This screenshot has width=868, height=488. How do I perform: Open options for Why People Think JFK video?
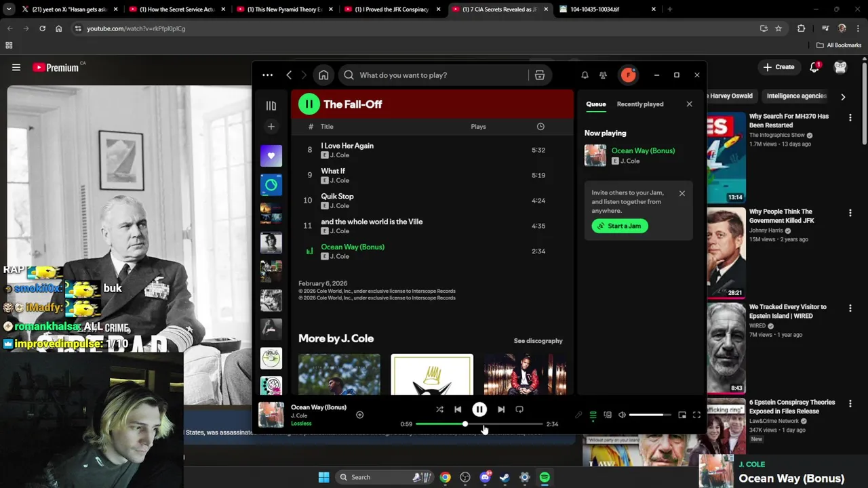(x=850, y=213)
